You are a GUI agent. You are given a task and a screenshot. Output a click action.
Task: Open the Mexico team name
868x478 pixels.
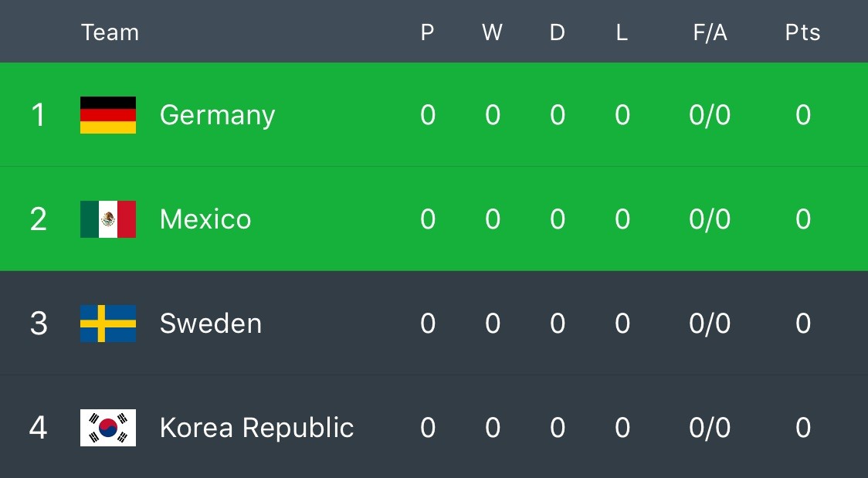tap(205, 219)
